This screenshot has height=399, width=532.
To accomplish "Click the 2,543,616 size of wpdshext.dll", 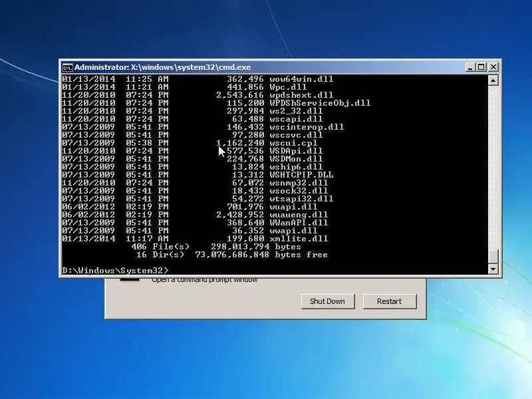I will coord(240,95).
